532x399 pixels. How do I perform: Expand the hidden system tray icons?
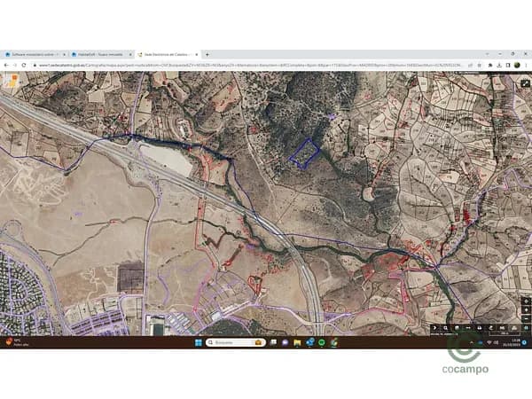coord(470,342)
